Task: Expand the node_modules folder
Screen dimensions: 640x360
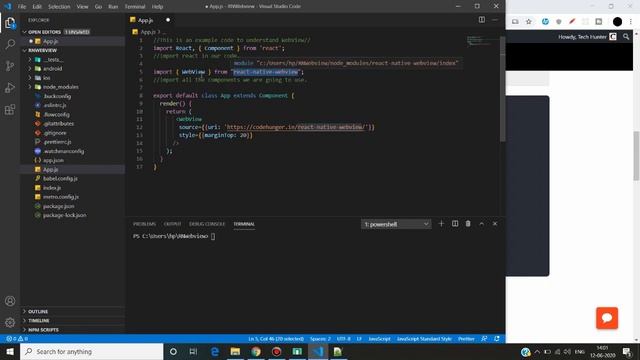Action: pyautogui.click(x=30, y=87)
